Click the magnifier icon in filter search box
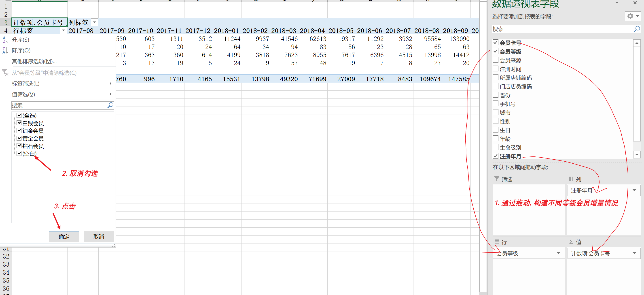The image size is (644, 295). coord(110,105)
